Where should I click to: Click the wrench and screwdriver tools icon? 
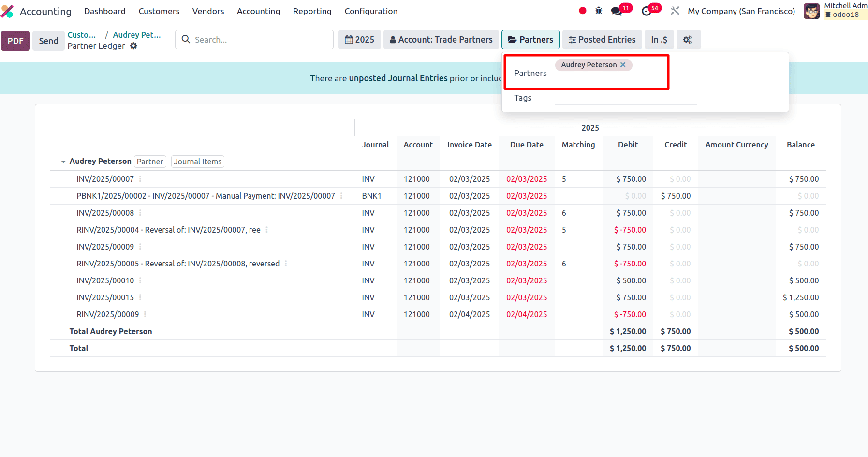pyautogui.click(x=675, y=11)
